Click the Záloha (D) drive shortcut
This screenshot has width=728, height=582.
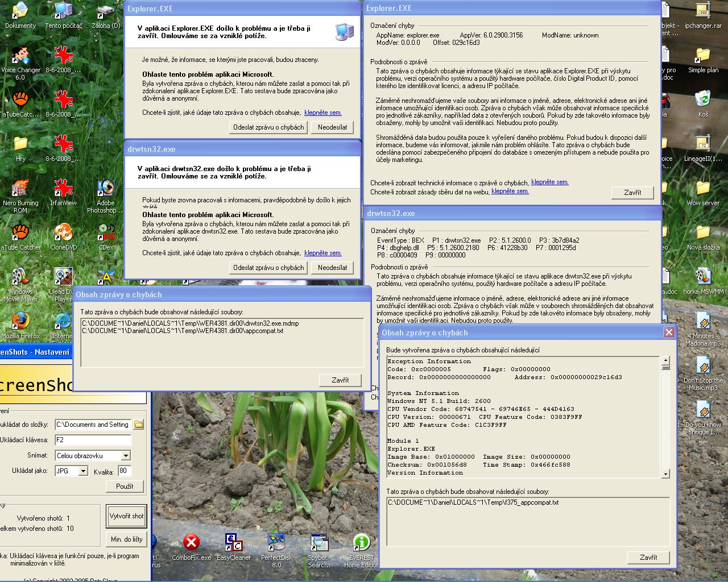[106, 15]
